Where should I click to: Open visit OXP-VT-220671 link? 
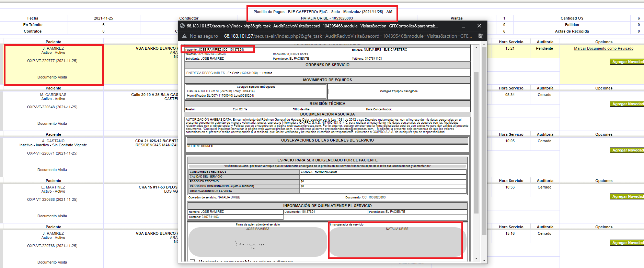[52, 153]
